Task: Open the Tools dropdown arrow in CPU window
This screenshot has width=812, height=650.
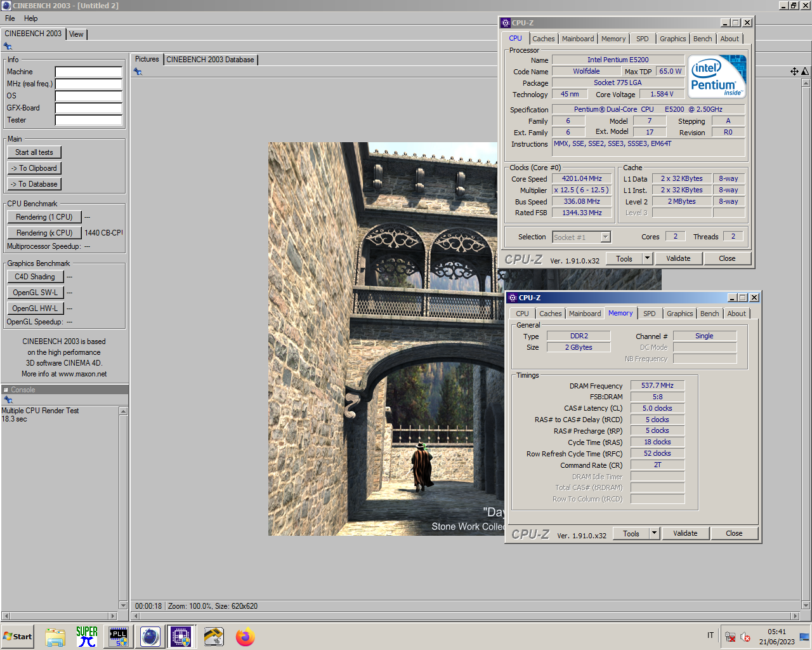Action: tap(647, 258)
